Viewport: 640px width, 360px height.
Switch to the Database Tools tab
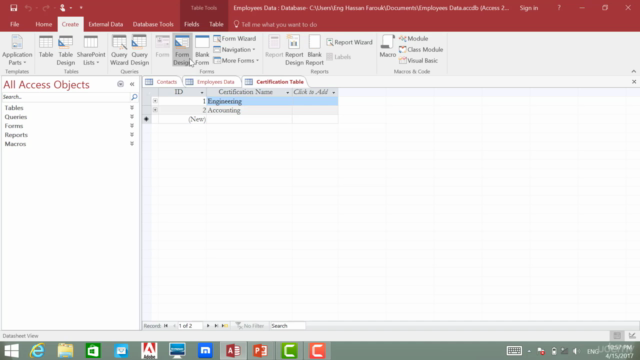pos(153,24)
